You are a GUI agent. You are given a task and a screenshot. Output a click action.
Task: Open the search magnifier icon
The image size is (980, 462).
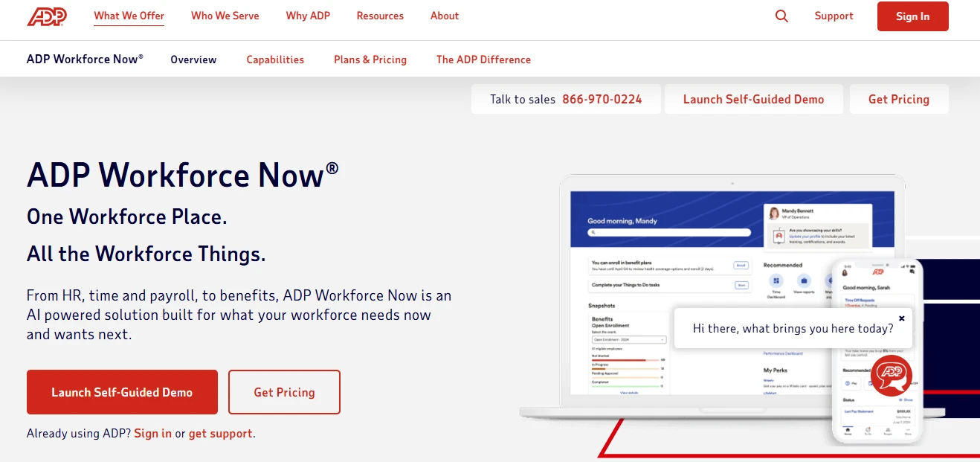pos(781,16)
